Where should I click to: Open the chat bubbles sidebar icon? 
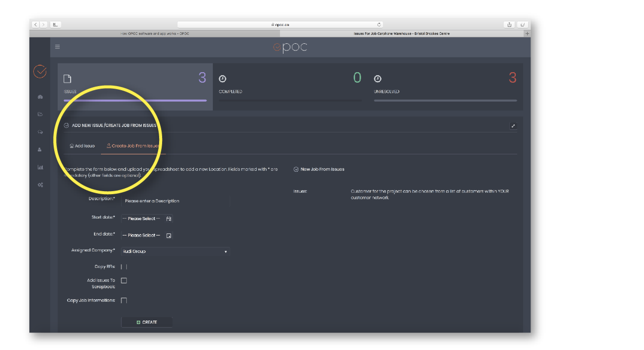click(40, 132)
